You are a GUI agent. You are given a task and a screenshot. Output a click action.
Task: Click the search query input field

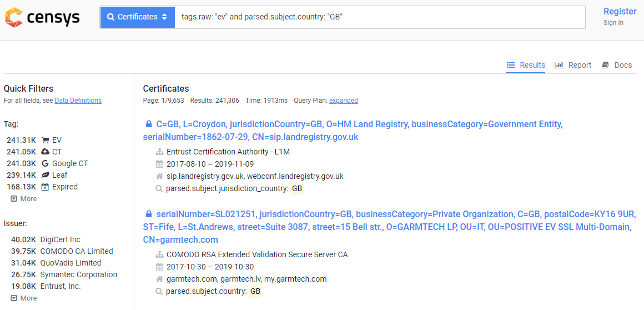pos(380,17)
